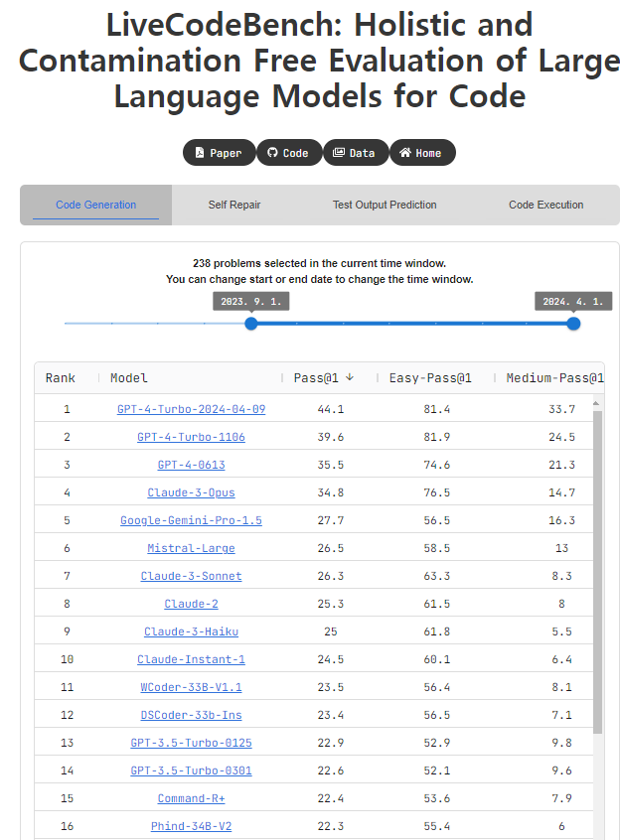Open the Phind-34B-V2 model link
This screenshot has height=840, width=620.
192,827
